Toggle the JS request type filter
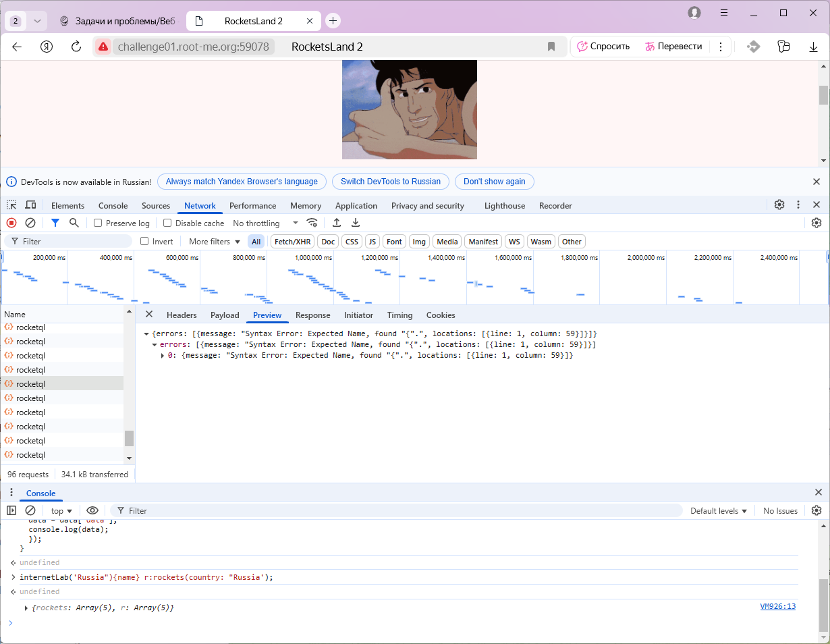Viewport: 830px width, 644px height. (x=372, y=242)
